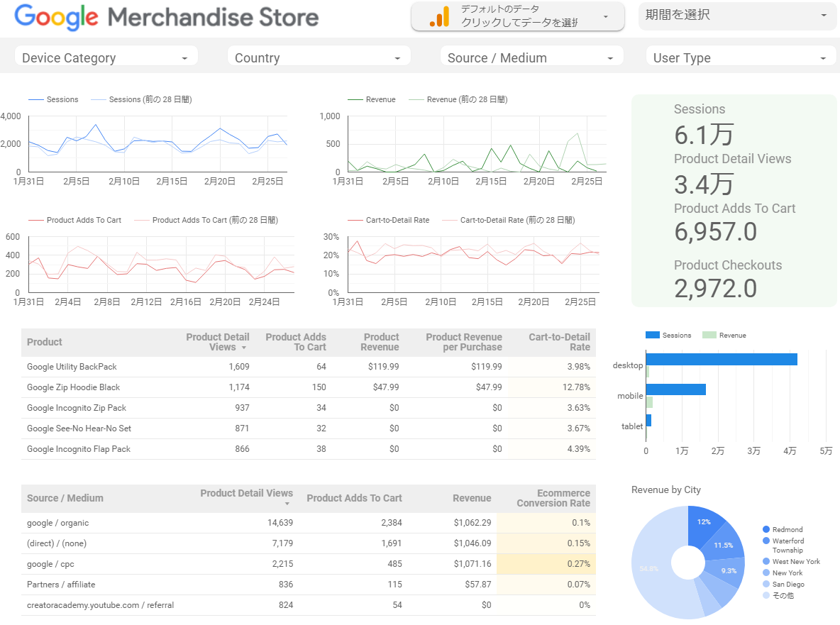Viewport: 840px width, 625px height.
Task: Click Ecommerce Conversion Rate column header
Action: point(553,498)
